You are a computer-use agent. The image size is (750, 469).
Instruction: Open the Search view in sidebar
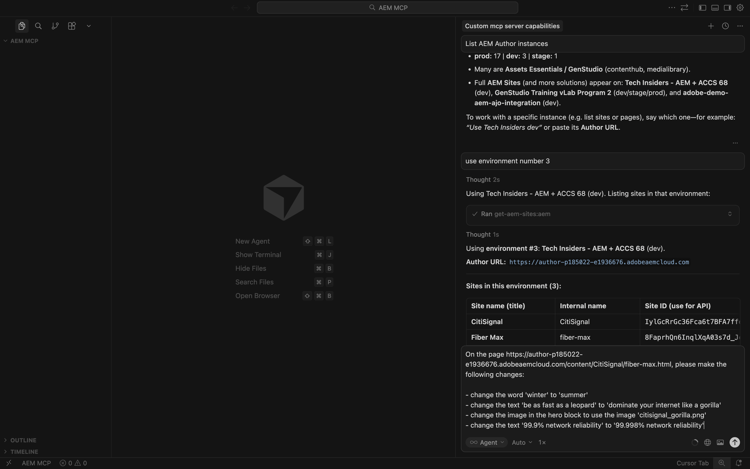click(38, 26)
